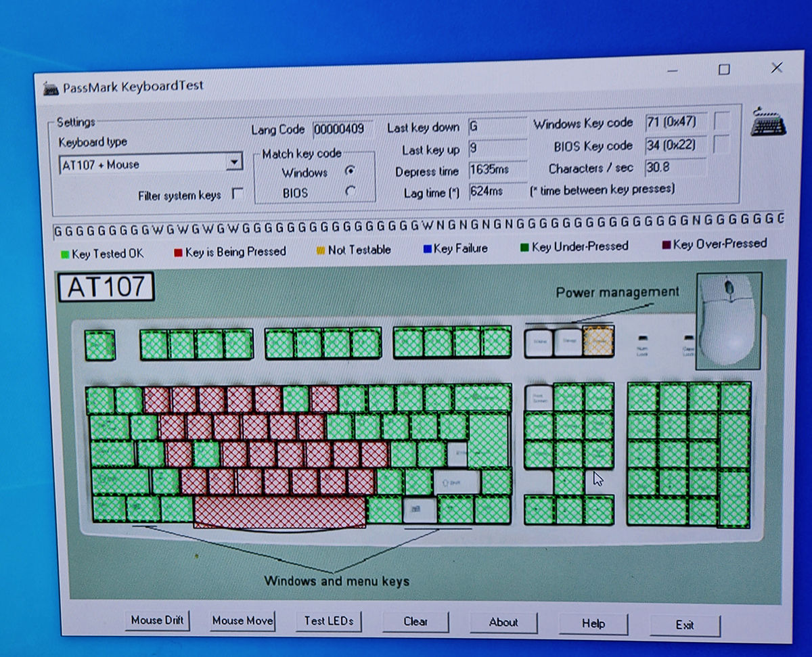Open the Help button

click(593, 624)
